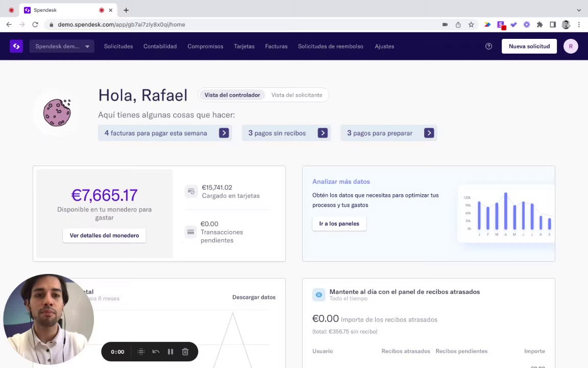Bookmark this page with the star icon
The width and height of the screenshot is (588, 368).
pyautogui.click(x=471, y=25)
